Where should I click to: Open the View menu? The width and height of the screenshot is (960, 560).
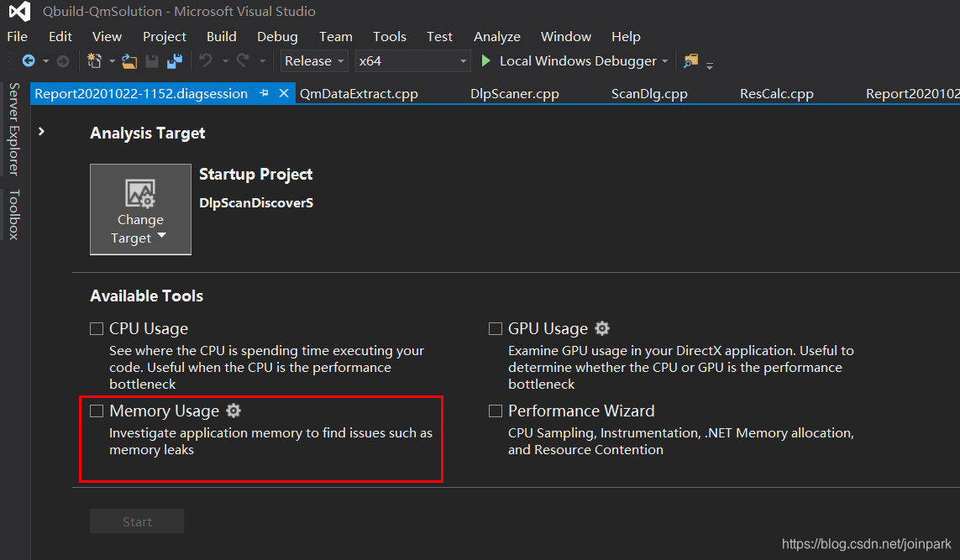[x=108, y=37]
